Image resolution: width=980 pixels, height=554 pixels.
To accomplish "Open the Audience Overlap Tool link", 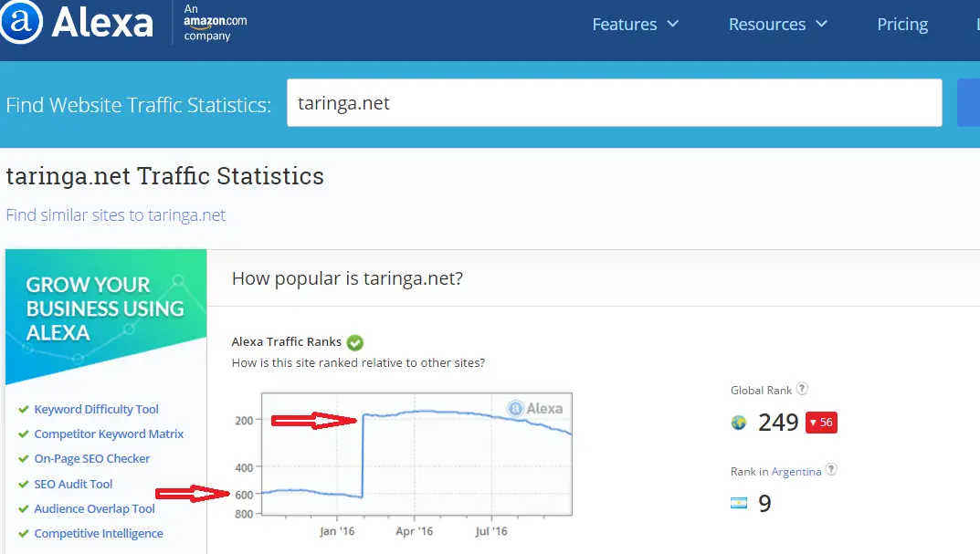I will [94, 508].
